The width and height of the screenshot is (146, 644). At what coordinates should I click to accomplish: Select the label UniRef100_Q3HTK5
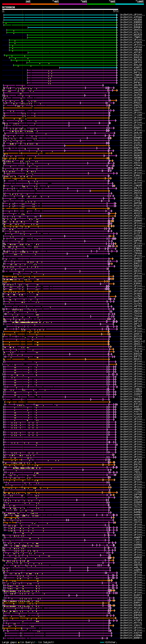131,108
